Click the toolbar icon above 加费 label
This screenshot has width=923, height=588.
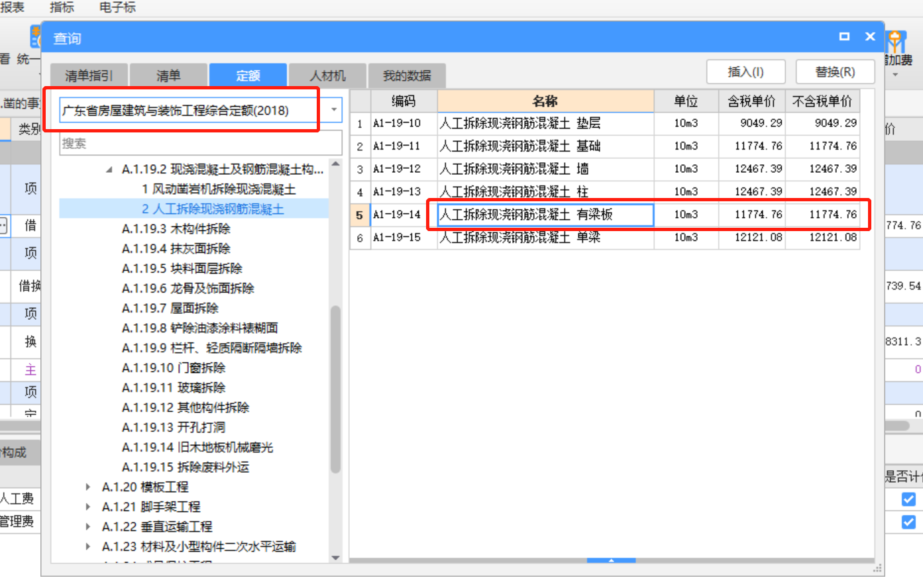[896, 41]
